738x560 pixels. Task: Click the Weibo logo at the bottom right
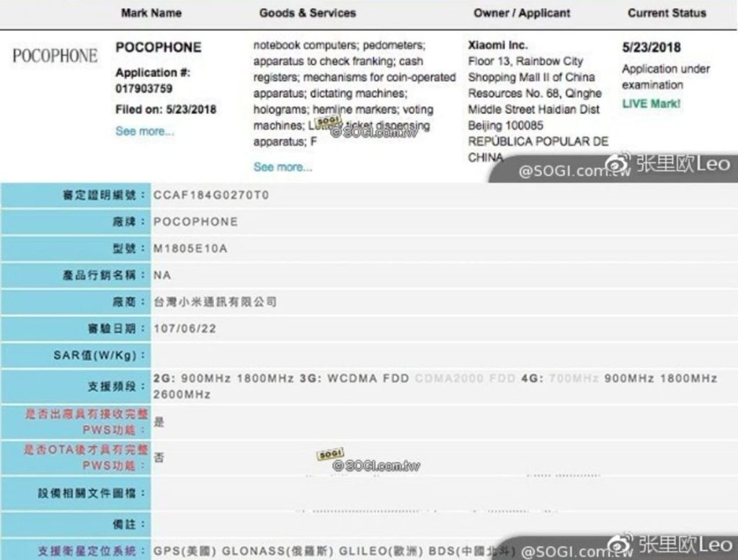pyautogui.click(x=618, y=545)
